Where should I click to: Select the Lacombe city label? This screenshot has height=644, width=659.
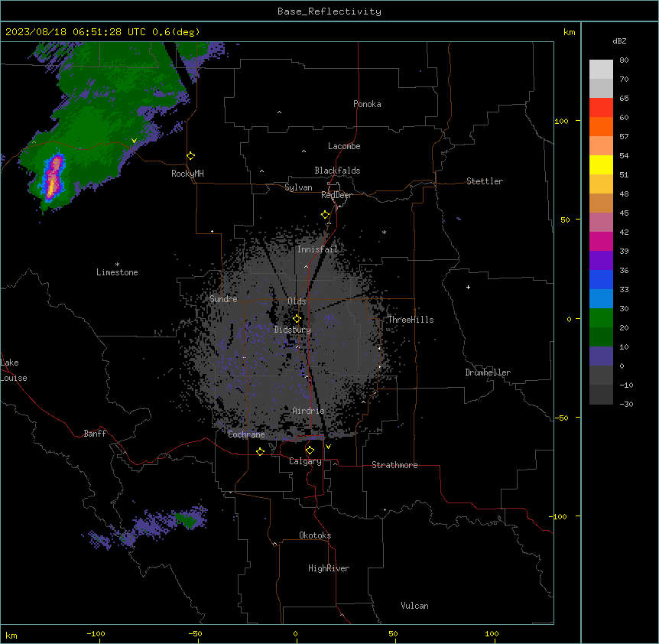point(344,146)
